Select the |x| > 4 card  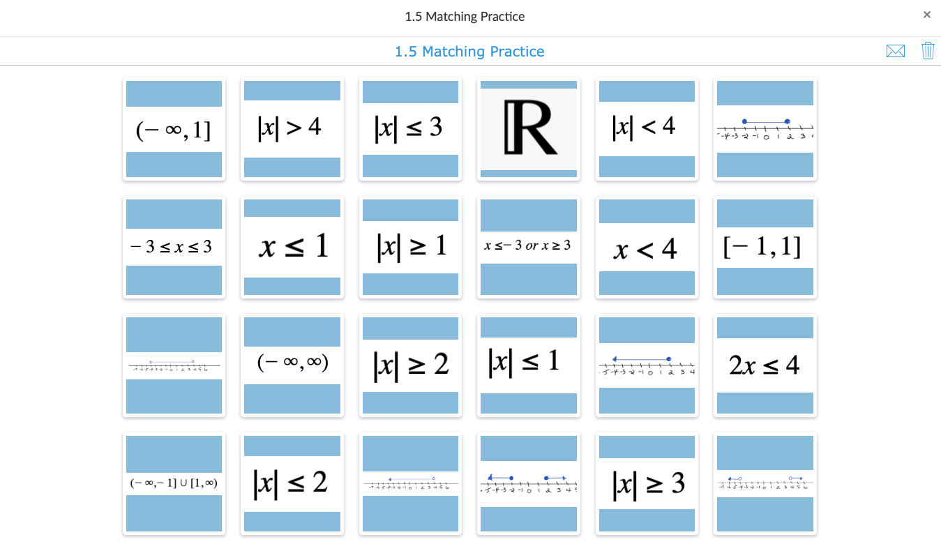coord(292,128)
